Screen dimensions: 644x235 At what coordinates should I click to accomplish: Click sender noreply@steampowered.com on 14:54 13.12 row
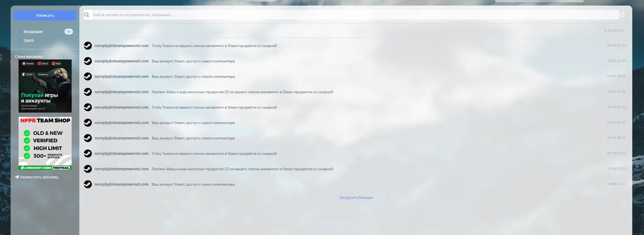click(x=122, y=184)
